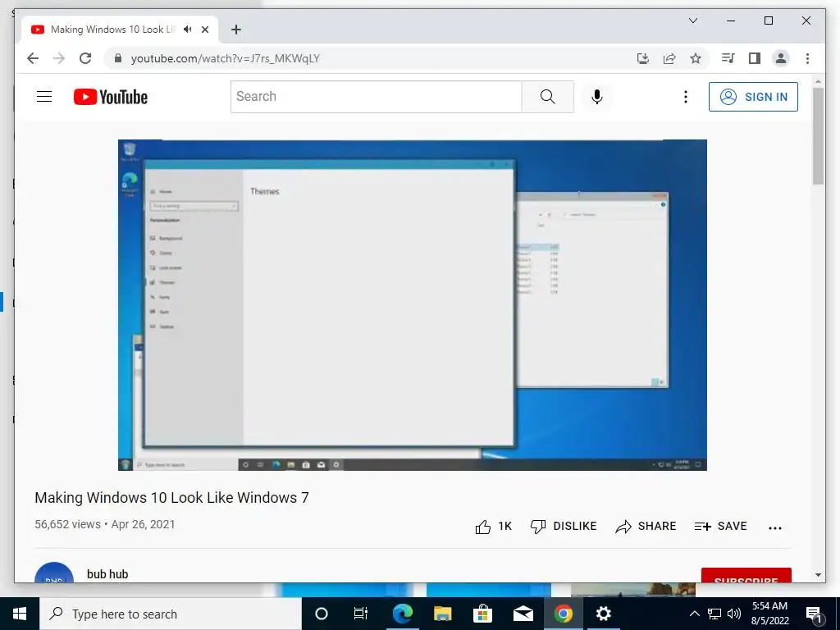Open the media controls icon in Chrome toolbar
The width and height of the screenshot is (840, 630).
(x=728, y=58)
